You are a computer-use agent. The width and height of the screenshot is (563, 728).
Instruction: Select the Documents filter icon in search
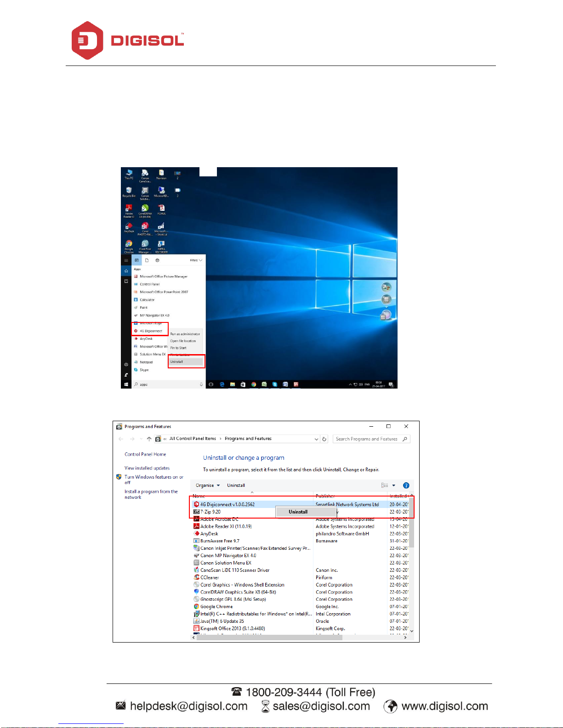[x=147, y=260]
